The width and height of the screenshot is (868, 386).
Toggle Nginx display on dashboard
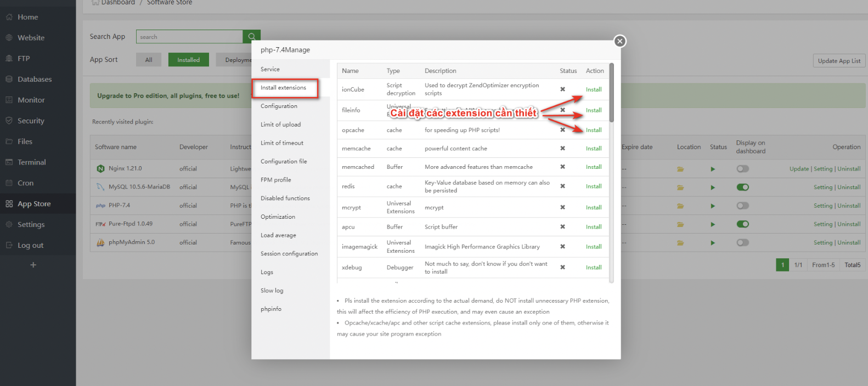(742, 169)
